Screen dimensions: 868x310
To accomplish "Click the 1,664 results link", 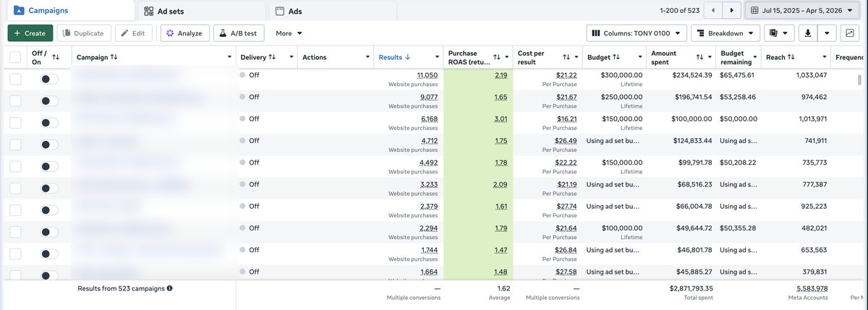I will click(x=428, y=272).
